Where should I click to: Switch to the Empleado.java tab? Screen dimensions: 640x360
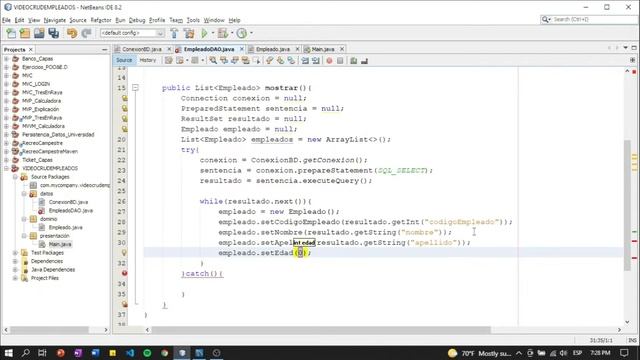coord(273,49)
